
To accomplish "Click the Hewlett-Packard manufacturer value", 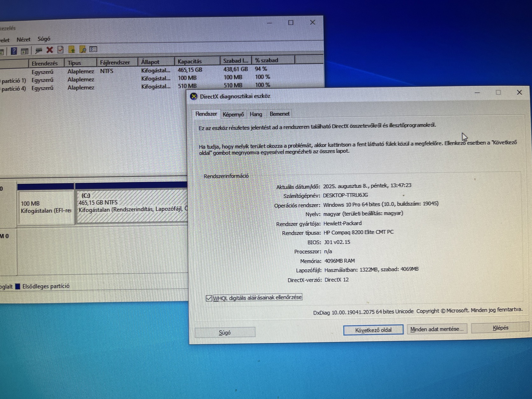I will [342, 223].
